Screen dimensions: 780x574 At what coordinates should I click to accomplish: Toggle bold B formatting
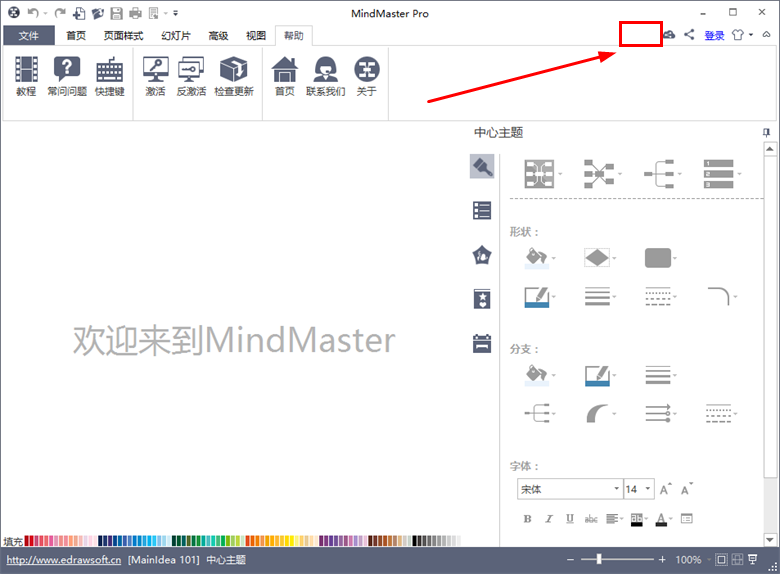(527, 519)
